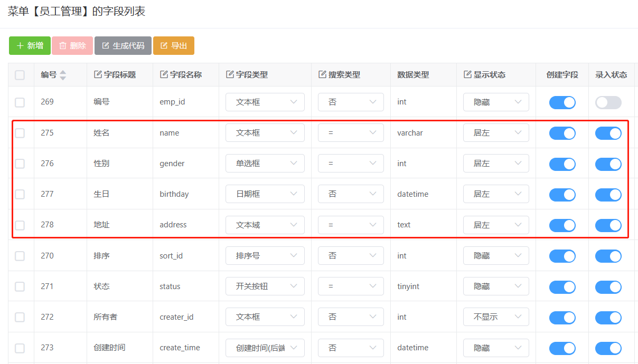Viewport: 638px width, 364px height.
Task: Click the 生成代码 button
Action: click(123, 46)
